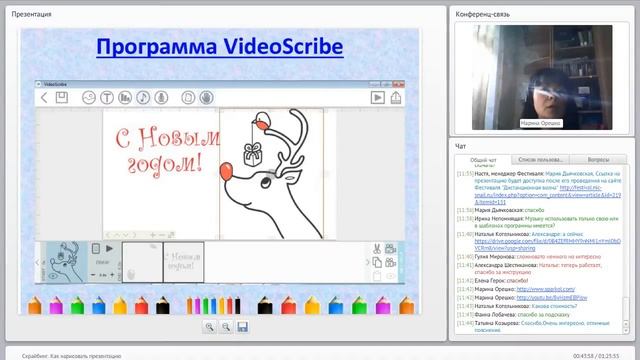Viewport: 640px width, 360px height.
Task: Decrease draw time with the minus button
Action: tap(93, 275)
